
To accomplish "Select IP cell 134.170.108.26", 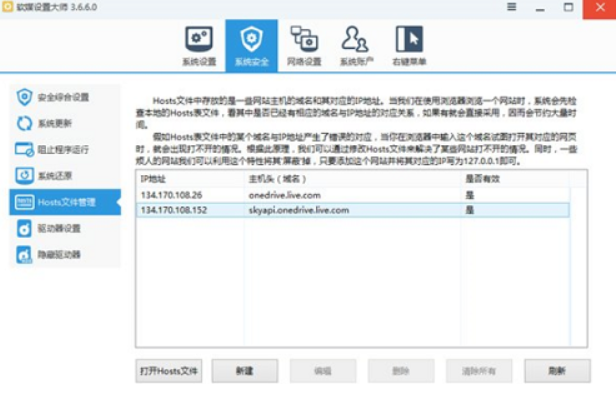I will pyautogui.click(x=171, y=195).
